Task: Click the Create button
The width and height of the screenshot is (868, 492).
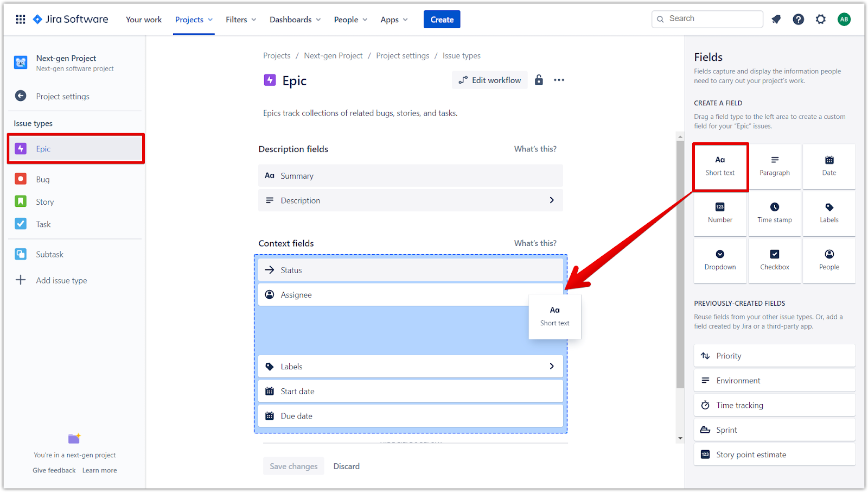Action: (442, 20)
